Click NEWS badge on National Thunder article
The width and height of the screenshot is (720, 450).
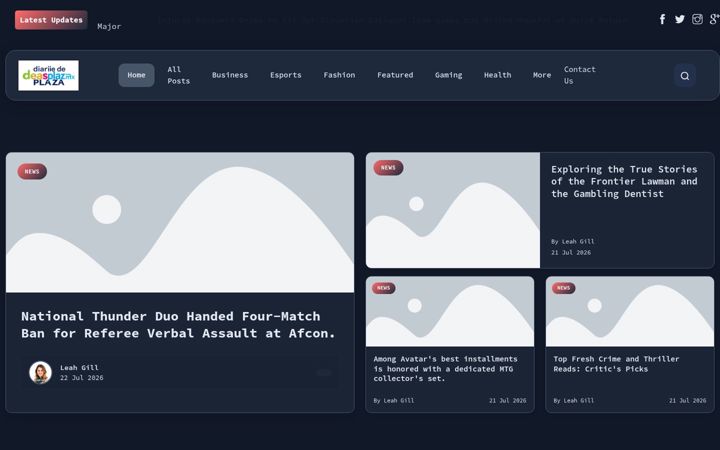(32, 172)
